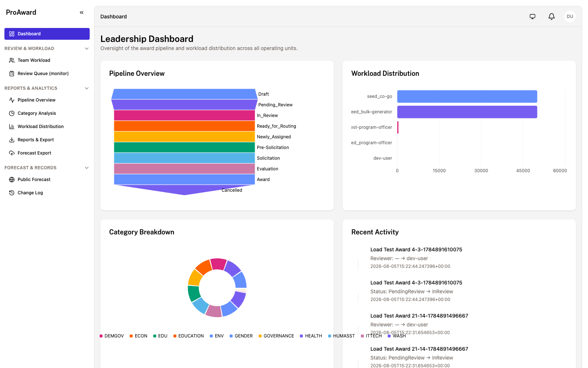The width and height of the screenshot is (588, 368).
Task: Click the Pre-Solicitation green funnel segment
Action: (x=184, y=147)
